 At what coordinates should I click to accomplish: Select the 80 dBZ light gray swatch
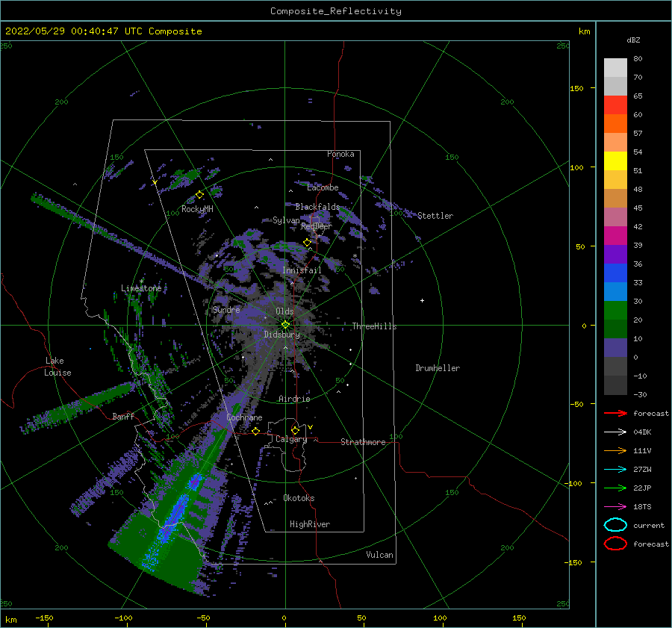pos(615,68)
